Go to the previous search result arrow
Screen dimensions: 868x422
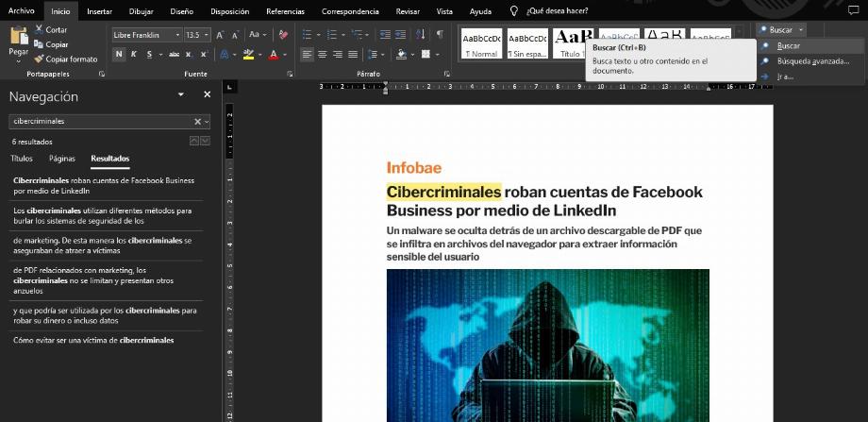[x=193, y=142]
